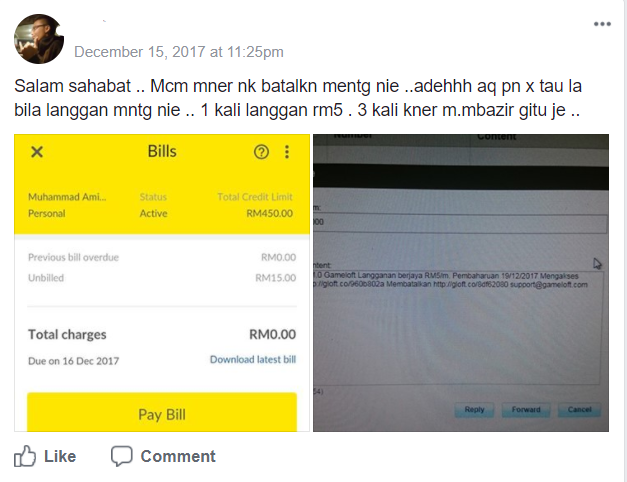Tap the yellow Pay Bill button
Image resolution: width=627 pixels, height=482 pixels.
click(162, 412)
